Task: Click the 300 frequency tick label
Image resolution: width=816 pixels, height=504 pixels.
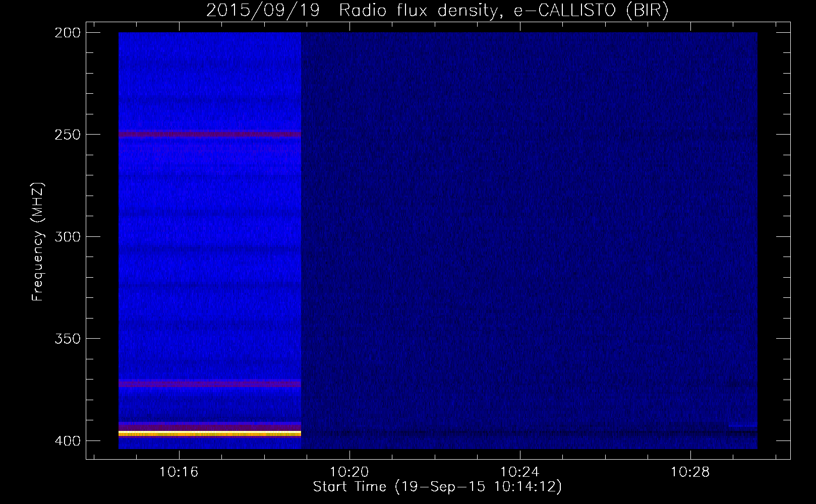Action: click(x=68, y=237)
